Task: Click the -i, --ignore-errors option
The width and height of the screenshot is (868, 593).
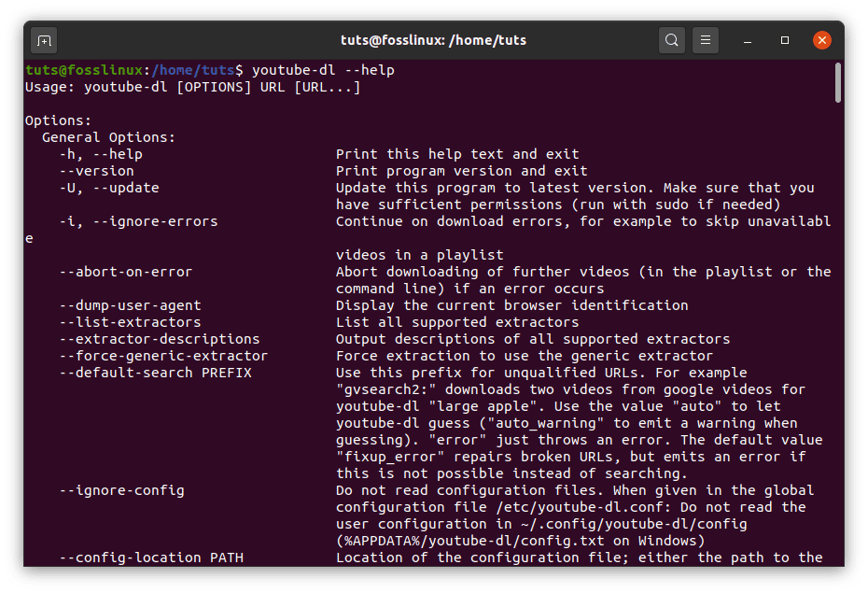Action: (138, 221)
